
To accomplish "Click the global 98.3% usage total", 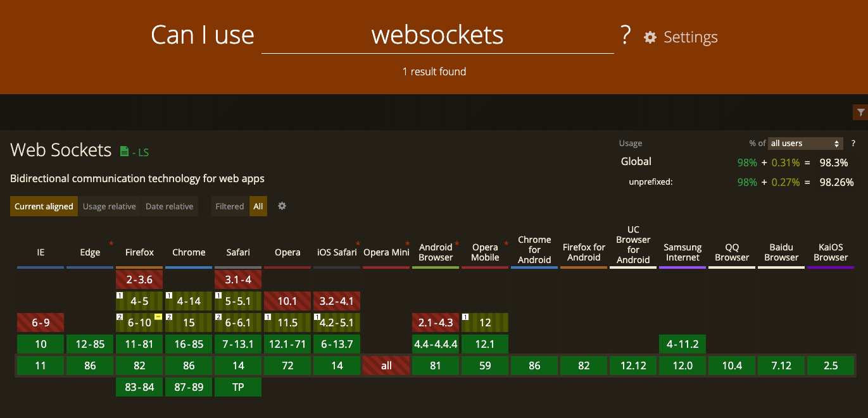I will pos(834,163).
